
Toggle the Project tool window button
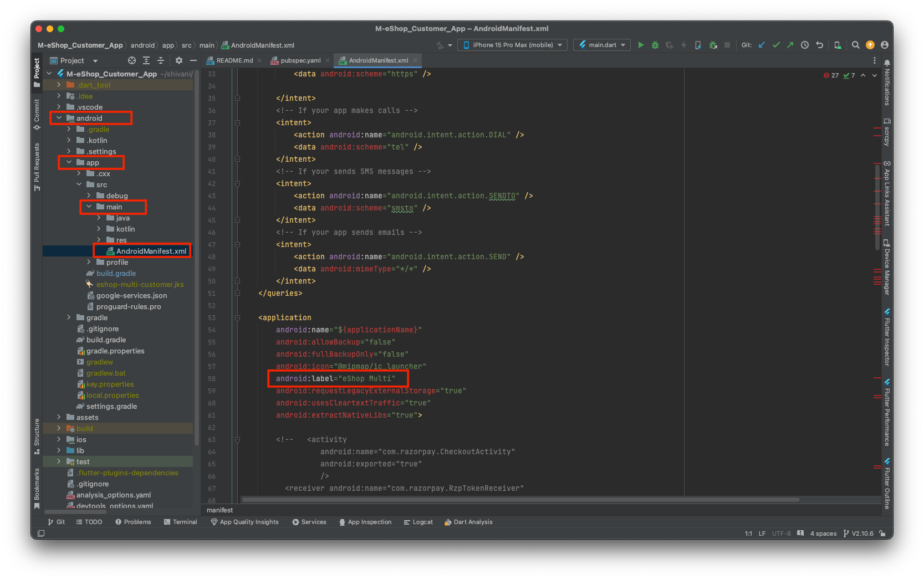tap(37, 73)
